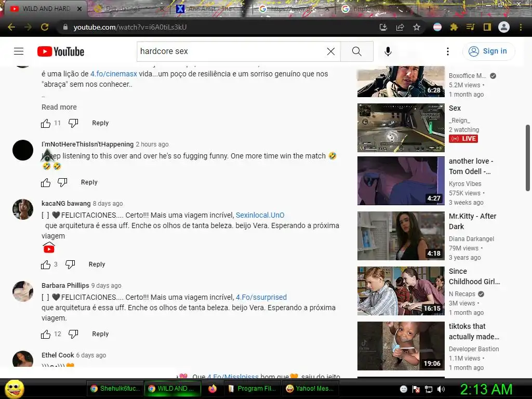Dislike Barbara Phillips' comment
This screenshot has width=532, height=399.
(x=73, y=334)
